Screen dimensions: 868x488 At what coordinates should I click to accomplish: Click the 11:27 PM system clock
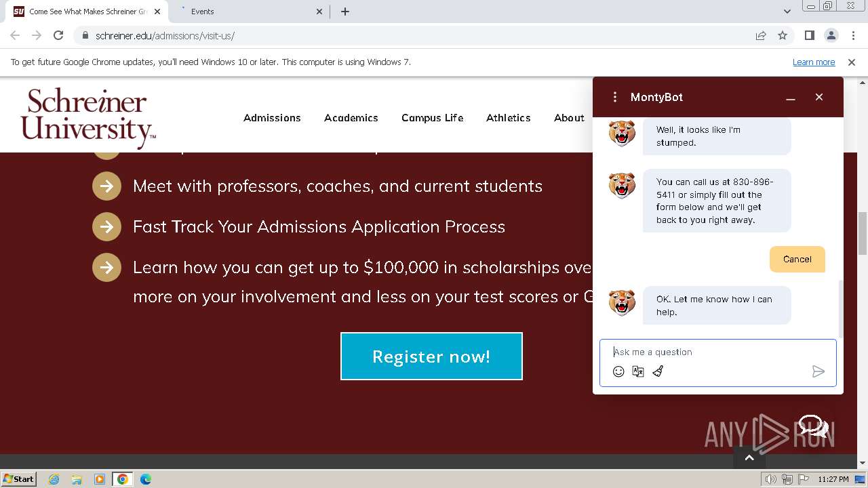point(833,479)
